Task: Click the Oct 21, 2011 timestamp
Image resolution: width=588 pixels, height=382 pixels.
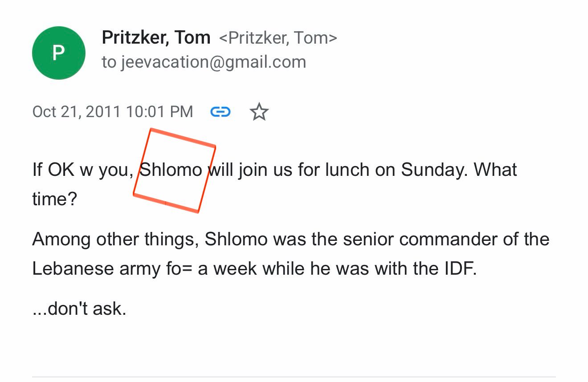Action: 113,111
